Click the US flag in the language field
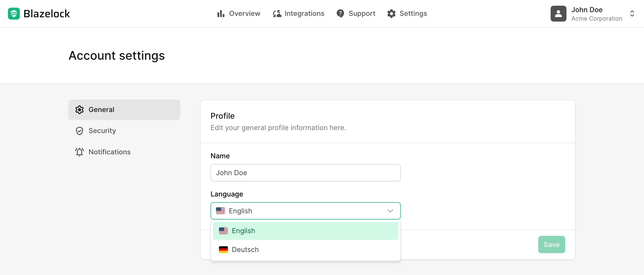The width and height of the screenshot is (644, 275). click(220, 211)
